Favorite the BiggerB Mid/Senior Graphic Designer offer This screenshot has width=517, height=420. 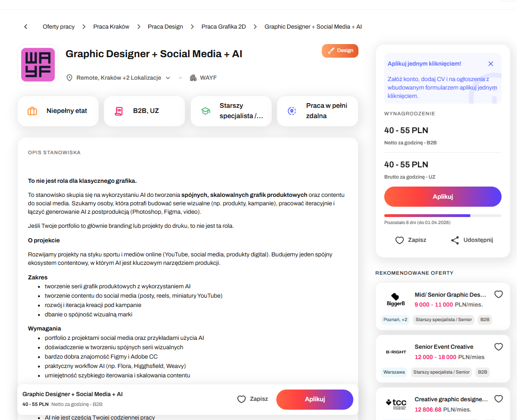[x=499, y=294]
